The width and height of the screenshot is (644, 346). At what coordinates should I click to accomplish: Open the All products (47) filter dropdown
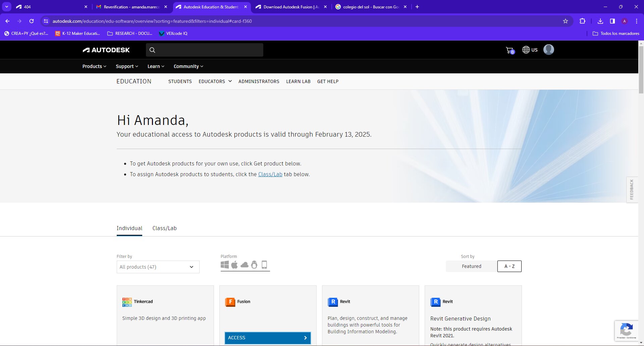158,267
